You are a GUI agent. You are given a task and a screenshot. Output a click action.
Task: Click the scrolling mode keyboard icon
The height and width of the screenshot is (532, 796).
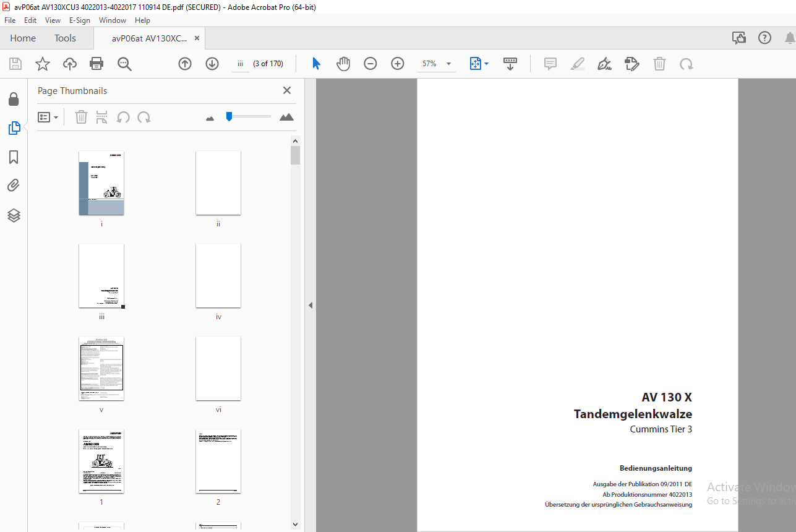click(510, 64)
